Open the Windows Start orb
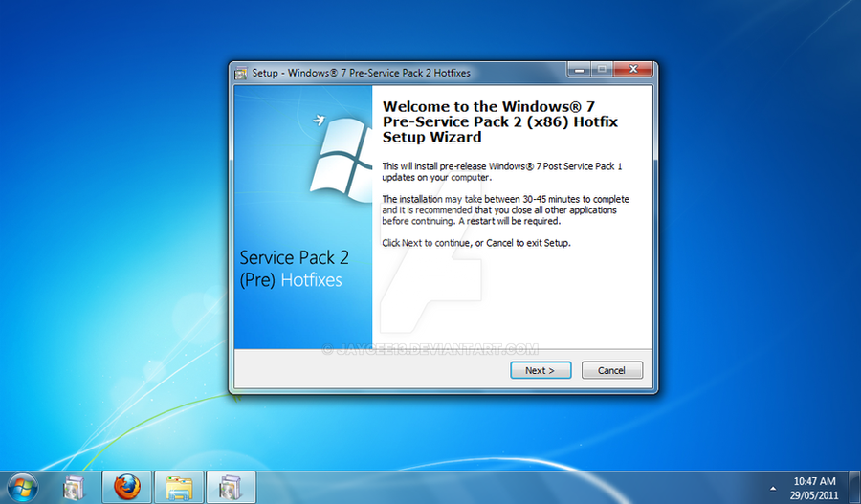This screenshot has width=861, height=504. point(22,488)
